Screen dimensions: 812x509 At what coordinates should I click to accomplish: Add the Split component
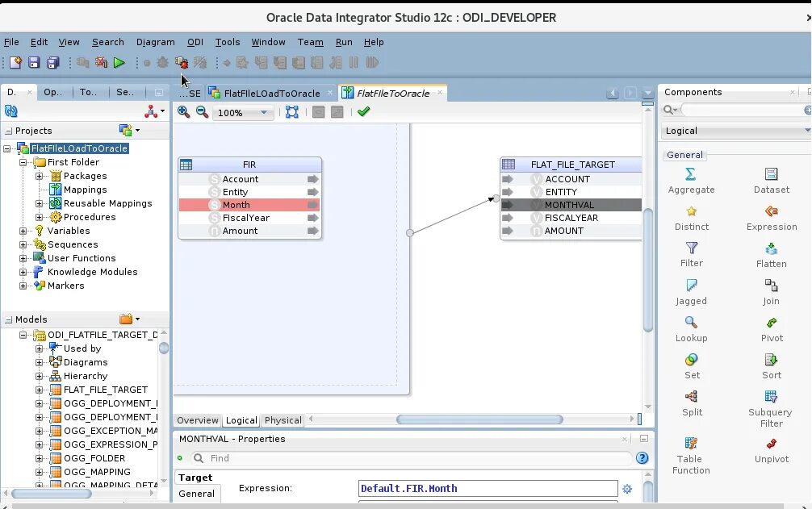pyautogui.click(x=691, y=403)
